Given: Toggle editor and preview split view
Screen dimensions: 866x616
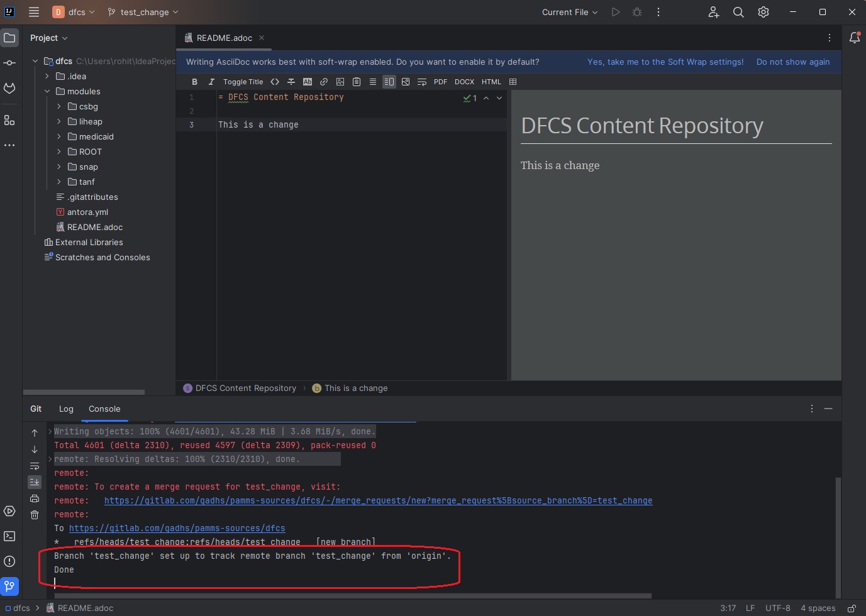Looking at the screenshot, I should (389, 82).
